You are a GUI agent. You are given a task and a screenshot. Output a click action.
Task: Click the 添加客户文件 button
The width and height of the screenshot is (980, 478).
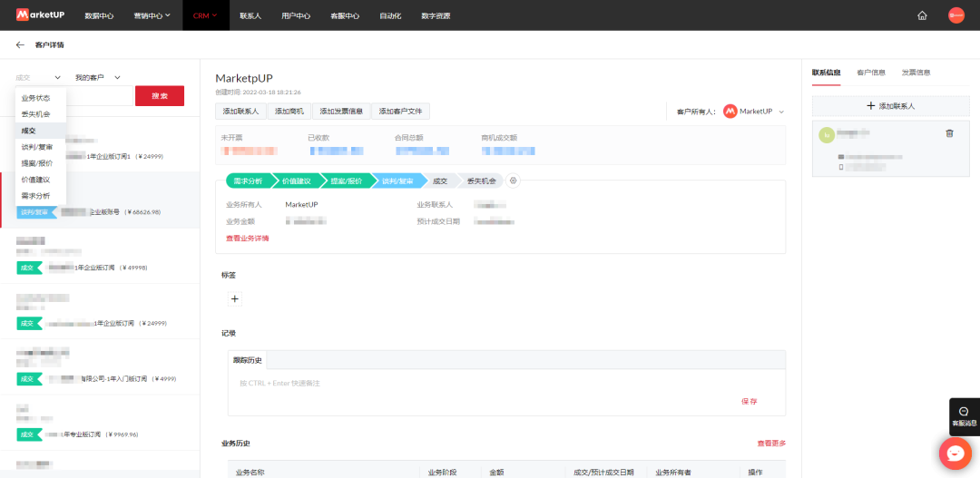click(x=401, y=112)
